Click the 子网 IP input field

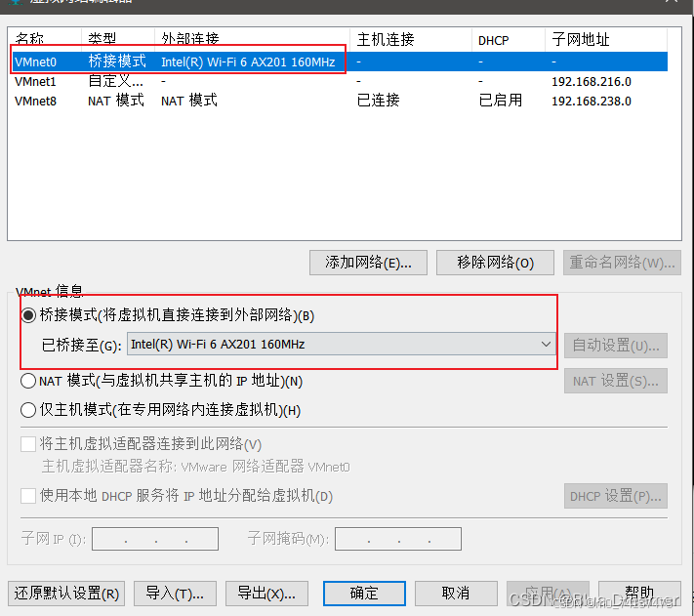(155, 539)
